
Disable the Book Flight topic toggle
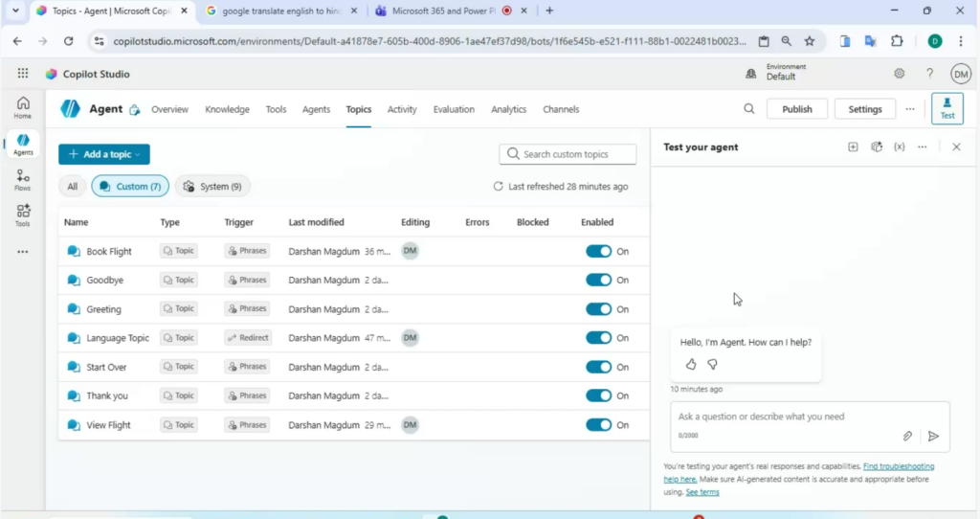598,251
